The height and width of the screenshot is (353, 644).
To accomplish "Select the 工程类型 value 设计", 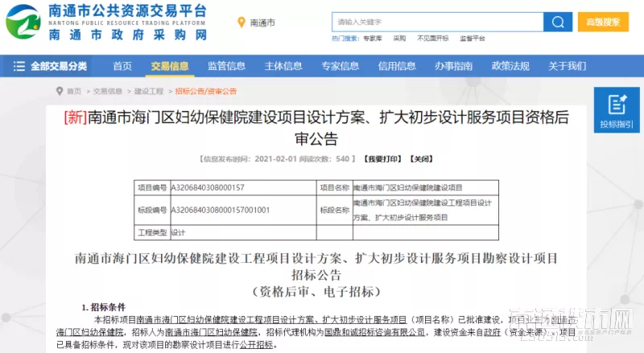I will point(178,232).
